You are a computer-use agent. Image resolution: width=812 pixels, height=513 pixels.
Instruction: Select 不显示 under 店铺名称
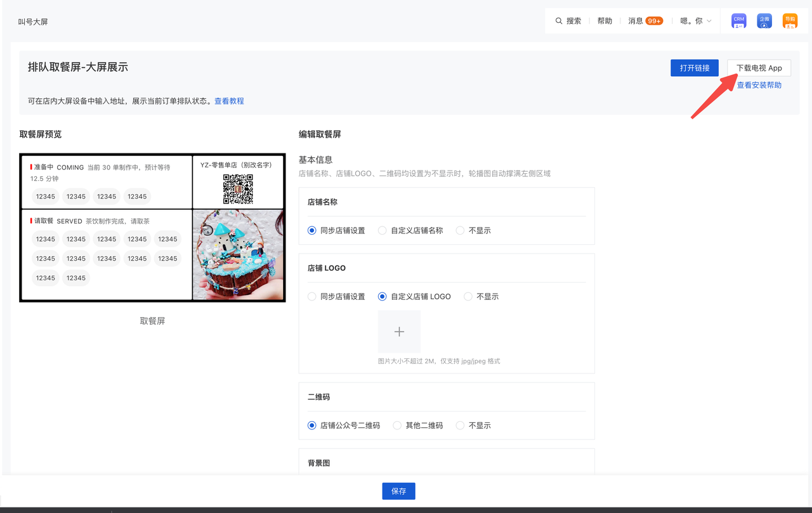[460, 231]
